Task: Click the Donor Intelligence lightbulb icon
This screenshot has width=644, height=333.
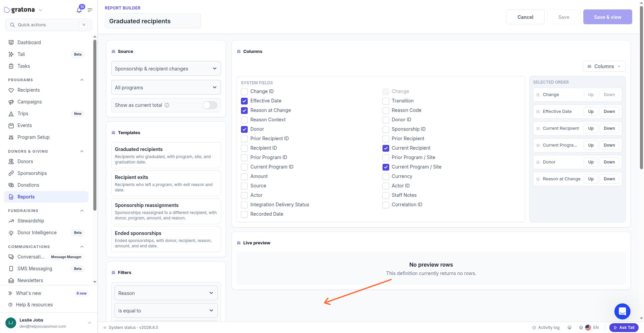Action: pos(11,233)
